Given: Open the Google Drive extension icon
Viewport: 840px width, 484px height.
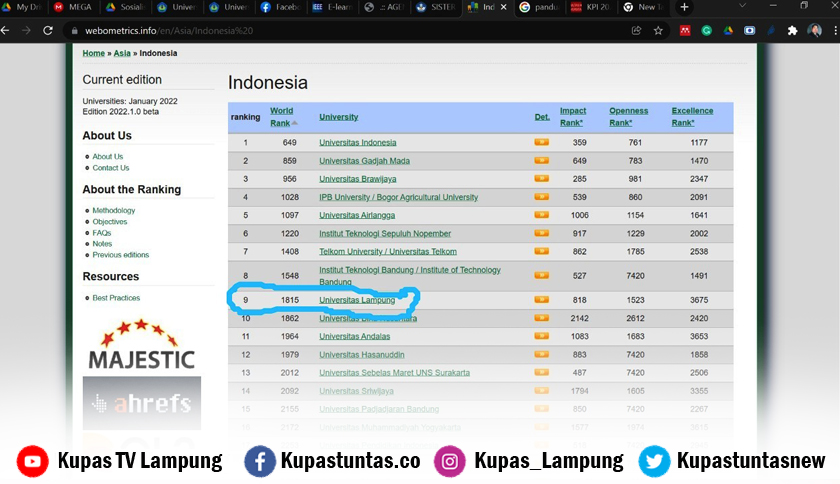Looking at the screenshot, I should tap(728, 31).
